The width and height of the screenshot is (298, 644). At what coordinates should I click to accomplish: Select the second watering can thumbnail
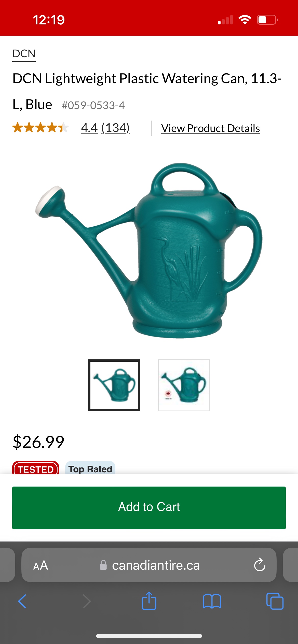tap(184, 385)
